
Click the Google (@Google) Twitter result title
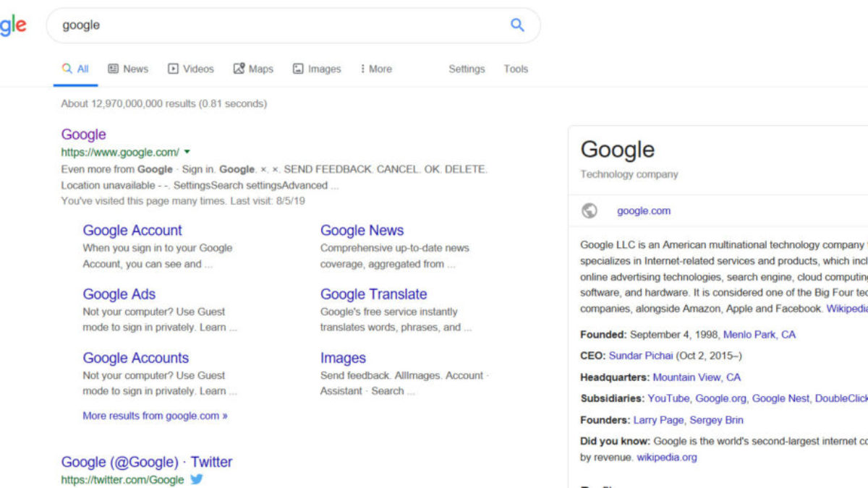[x=147, y=462]
